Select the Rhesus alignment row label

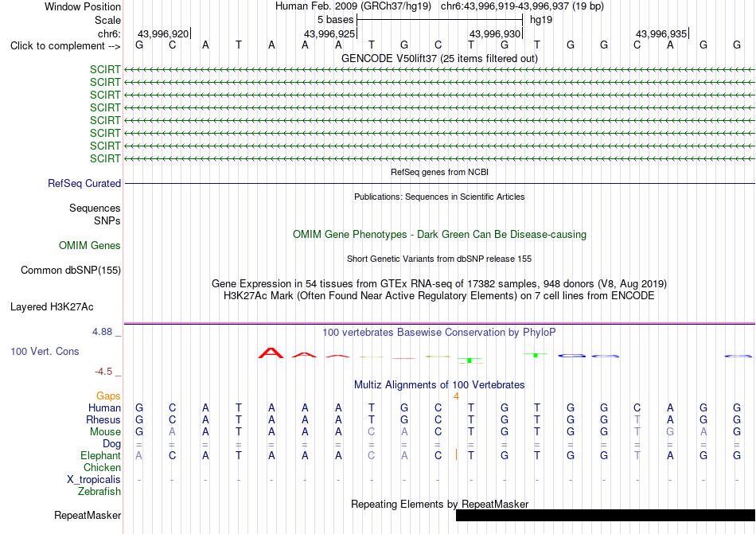pyautogui.click(x=103, y=419)
